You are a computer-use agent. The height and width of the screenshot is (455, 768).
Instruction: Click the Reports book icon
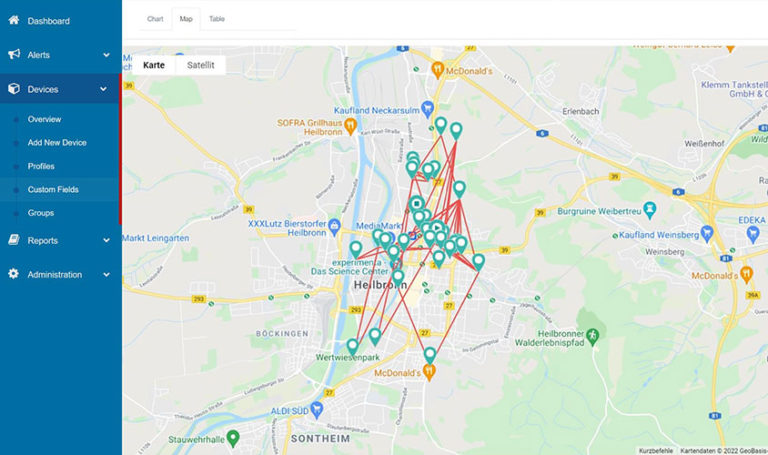[x=14, y=240]
